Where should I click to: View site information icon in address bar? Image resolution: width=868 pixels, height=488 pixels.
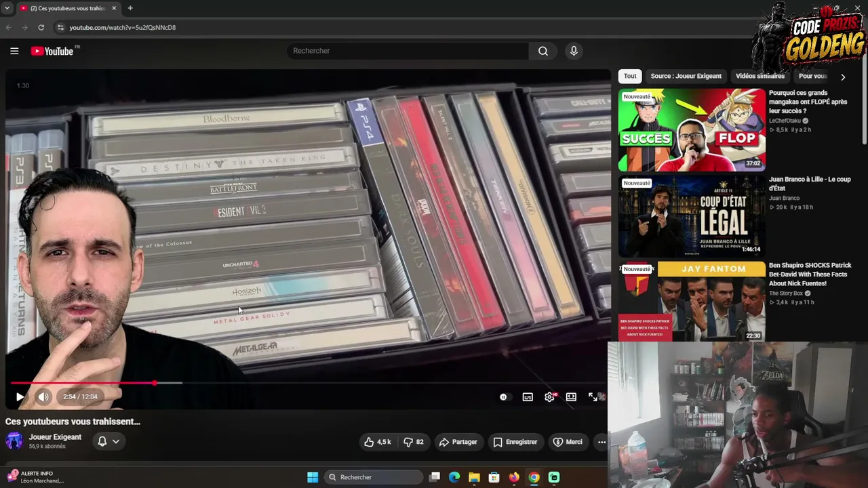(60, 27)
